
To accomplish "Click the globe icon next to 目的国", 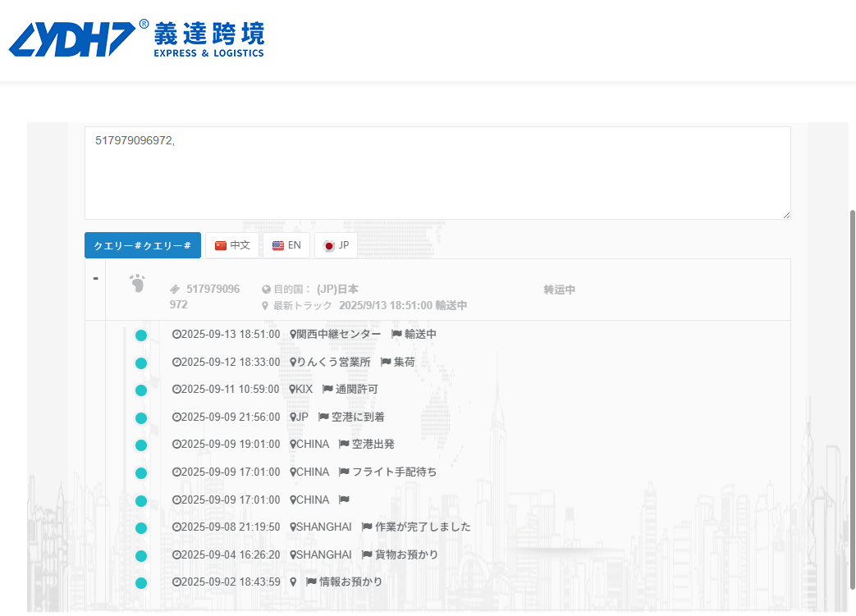I will [266, 290].
